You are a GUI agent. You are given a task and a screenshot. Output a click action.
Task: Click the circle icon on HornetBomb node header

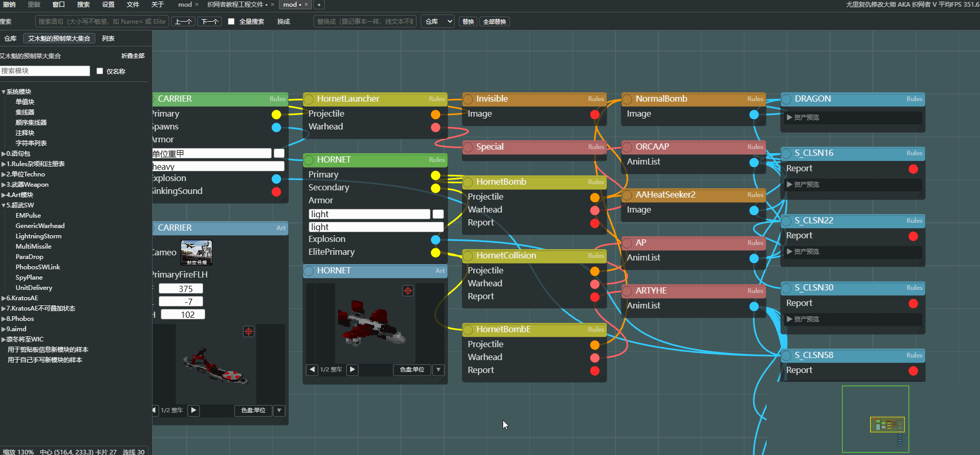tap(468, 182)
